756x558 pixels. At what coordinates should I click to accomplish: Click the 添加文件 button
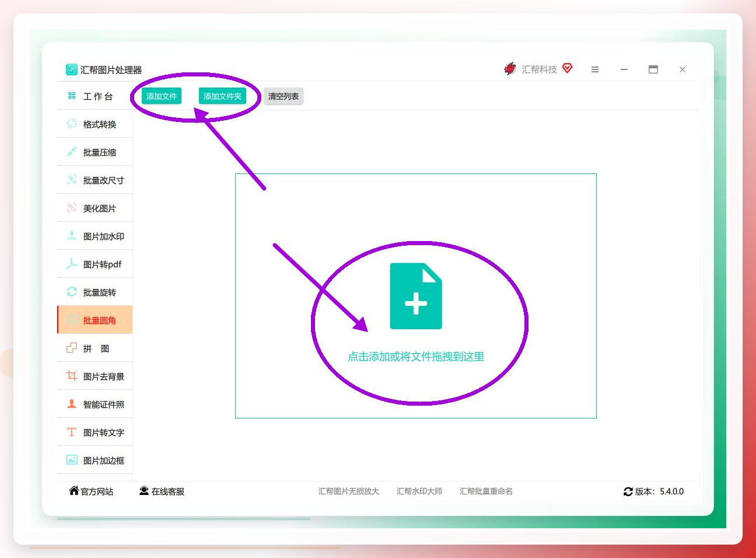162,96
